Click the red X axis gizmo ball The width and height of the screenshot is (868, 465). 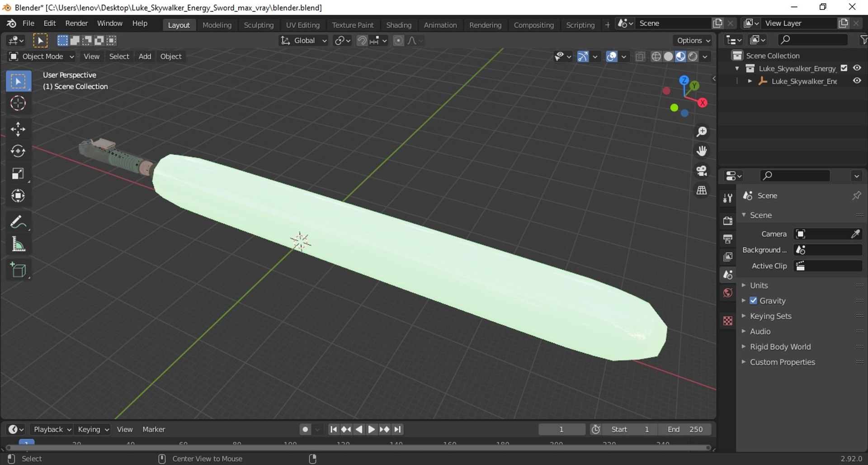click(x=702, y=103)
